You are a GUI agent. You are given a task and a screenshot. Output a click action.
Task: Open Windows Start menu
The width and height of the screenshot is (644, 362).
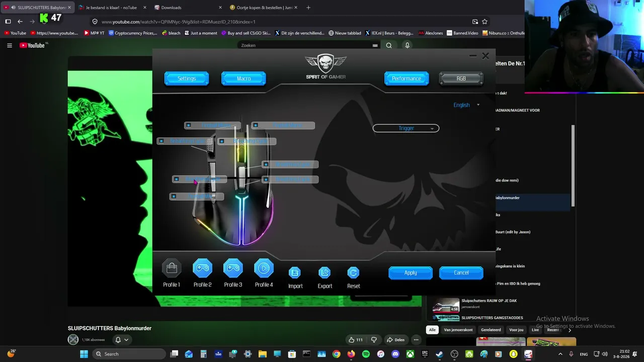84,354
